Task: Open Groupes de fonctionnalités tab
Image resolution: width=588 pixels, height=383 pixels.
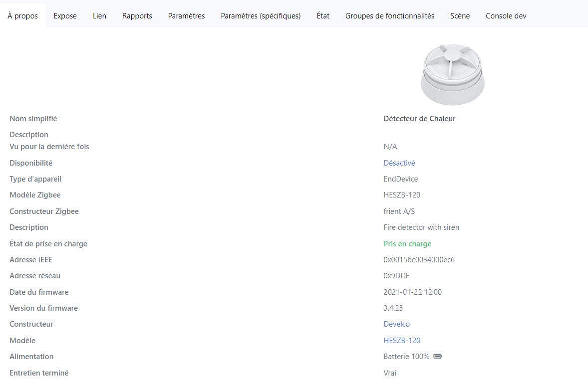Action: [390, 16]
